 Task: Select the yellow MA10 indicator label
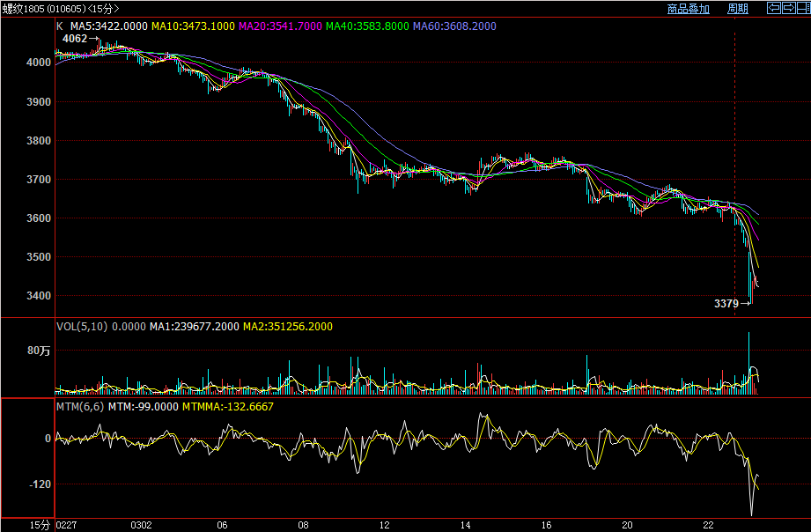coord(193,26)
